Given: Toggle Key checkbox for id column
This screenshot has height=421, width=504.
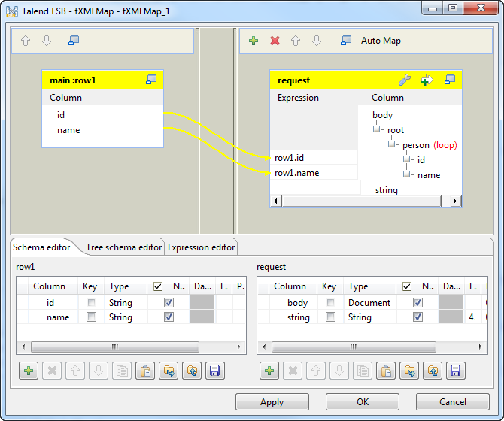Looking at the screenshot, I should pyautogui.click(x=91, y=303).
